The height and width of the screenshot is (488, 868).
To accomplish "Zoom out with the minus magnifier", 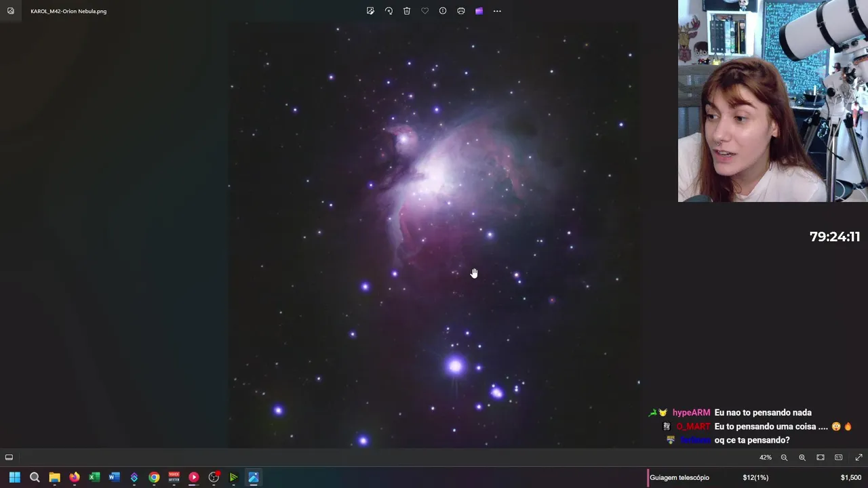I will [784, 457].
